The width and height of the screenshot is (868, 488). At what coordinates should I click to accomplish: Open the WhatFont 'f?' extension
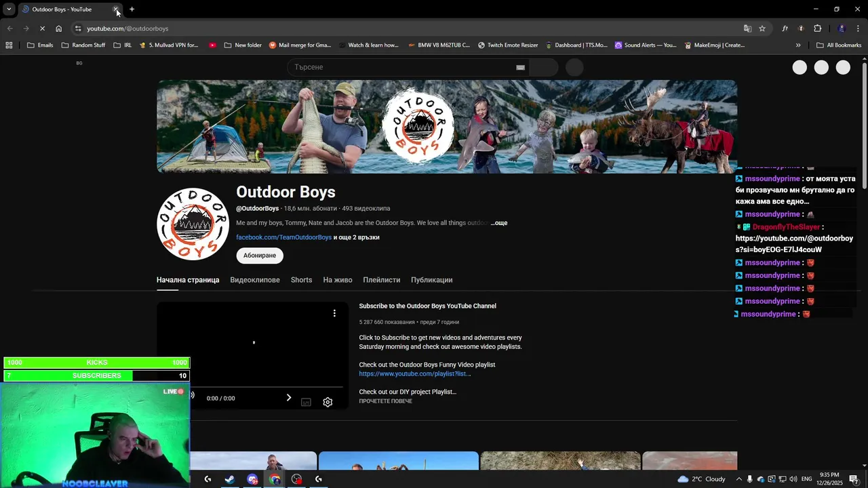[785, 28]
